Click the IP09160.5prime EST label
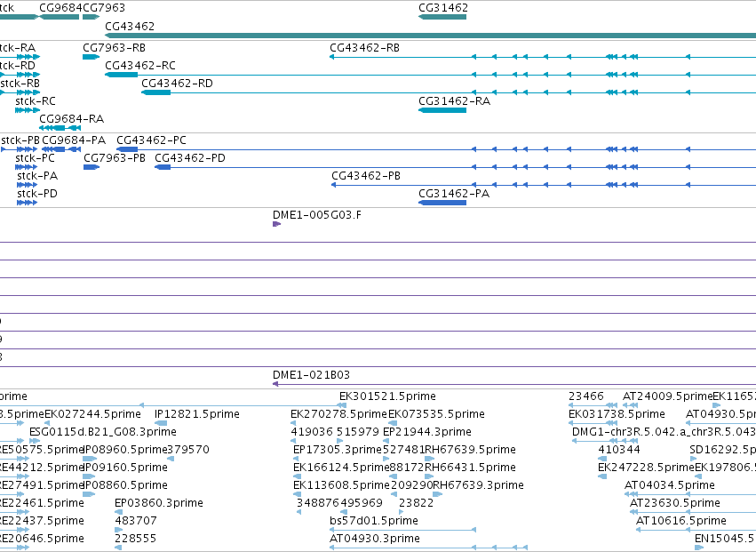 click(x=126, y=468)
